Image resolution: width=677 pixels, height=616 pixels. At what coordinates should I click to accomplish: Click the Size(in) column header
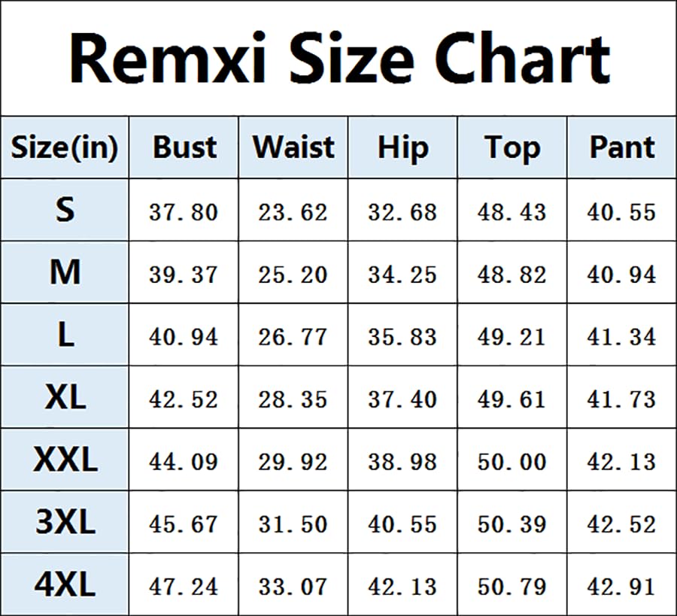coord(65,147)
